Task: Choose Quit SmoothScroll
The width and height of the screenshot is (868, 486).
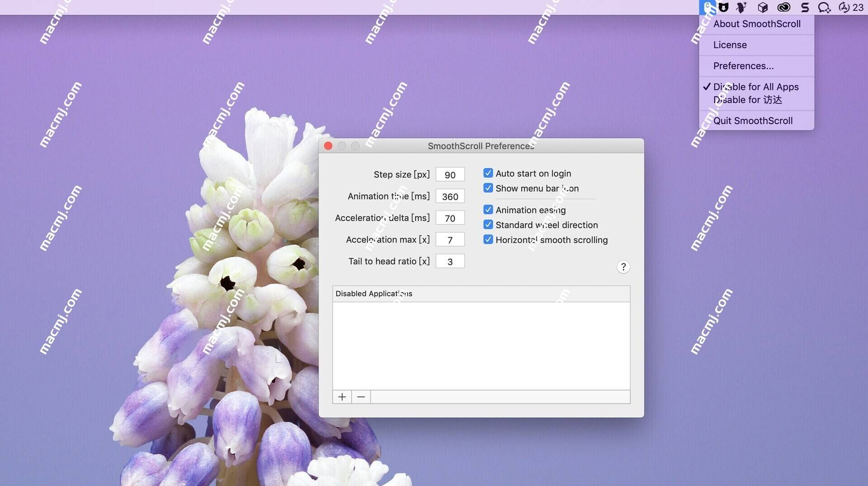Action: pos(756,121)
